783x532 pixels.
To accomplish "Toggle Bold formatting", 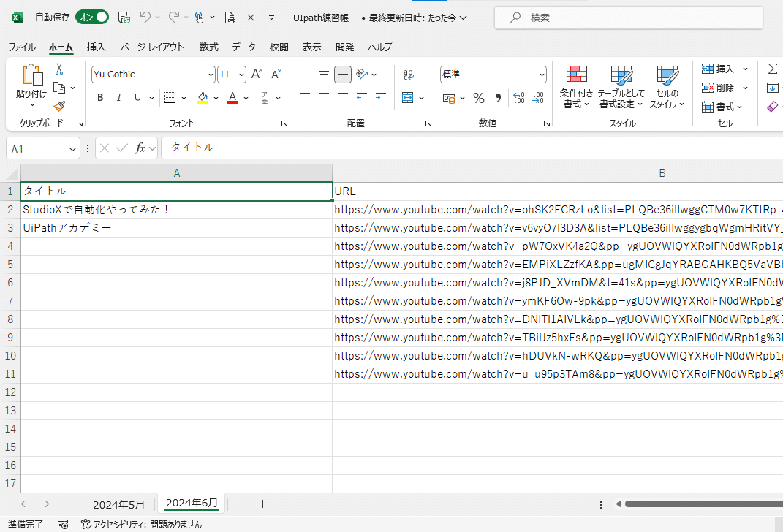I will click(100, 98).
